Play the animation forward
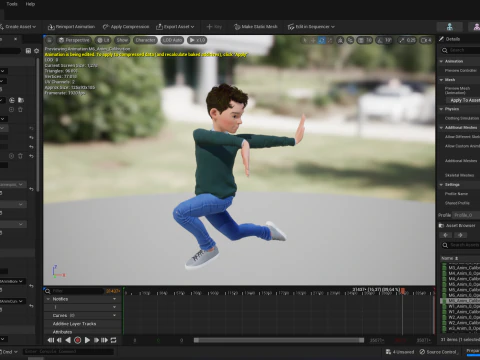This screenshot has height=360, width=480. coord(87,340)
